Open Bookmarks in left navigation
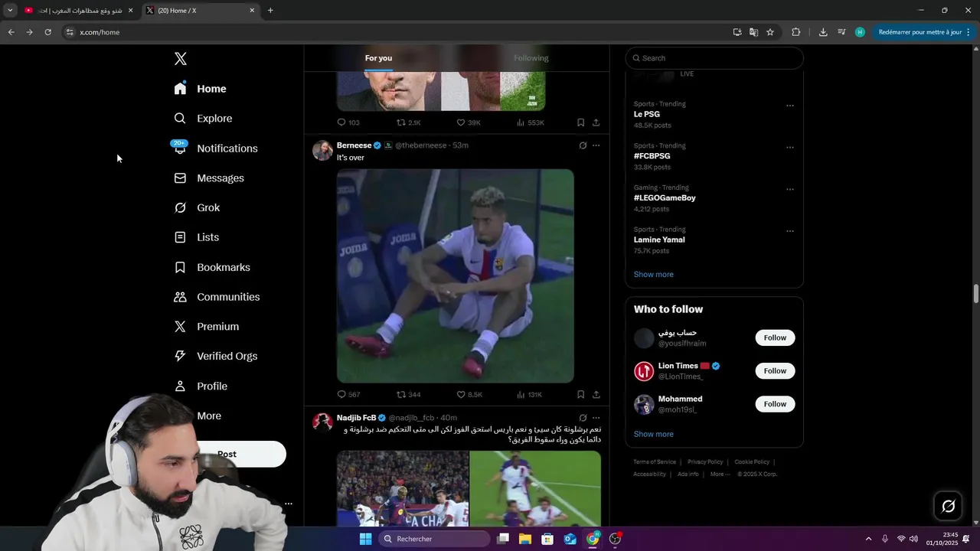The height and width of the screenshot is (551, 980). [212, 267]
